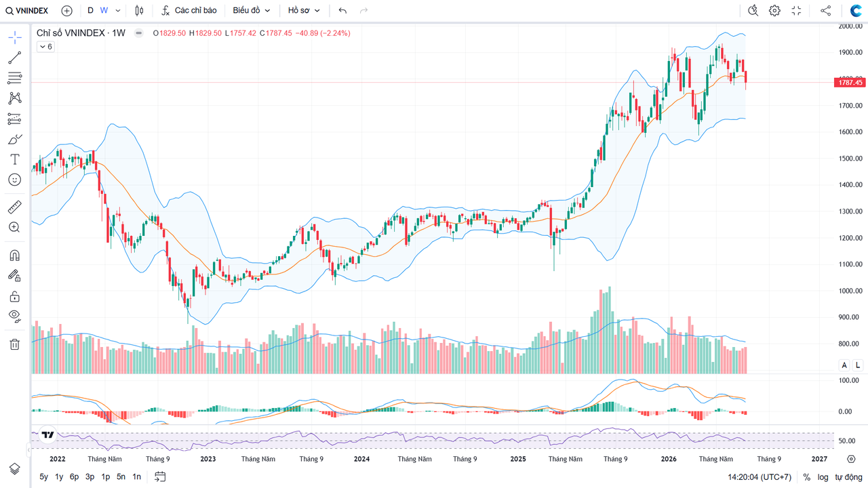Viewport: 868px width, 488px height.
Task: Open the object tree layers icon
Action: pos(14,469)
